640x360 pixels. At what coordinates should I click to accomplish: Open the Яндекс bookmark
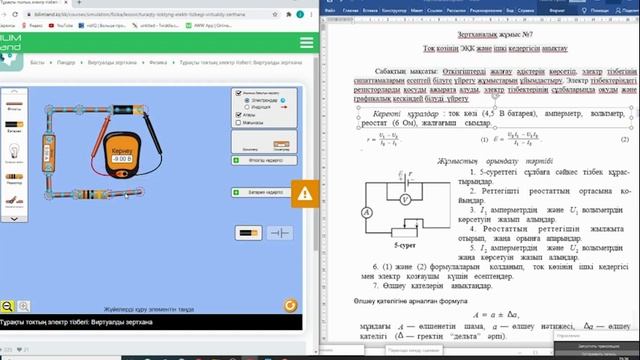(33, 25)
